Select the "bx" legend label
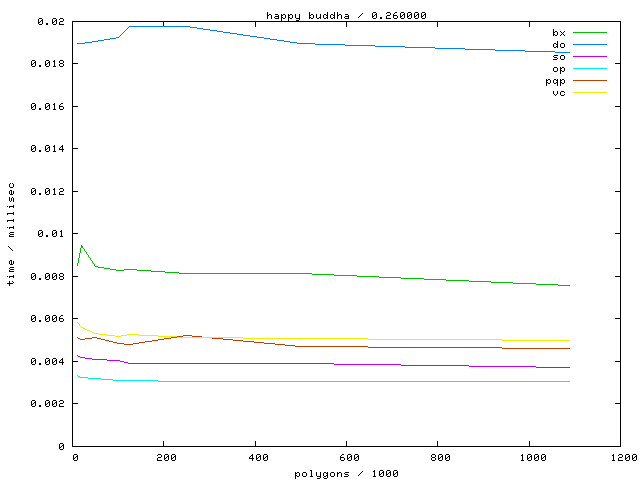This screenshot has height=480, width=640. 558,33
